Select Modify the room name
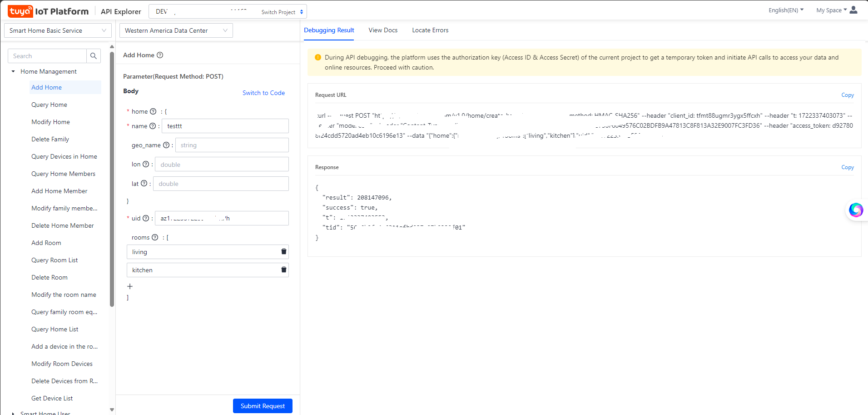Screen dimensions: 868x415 64,295
